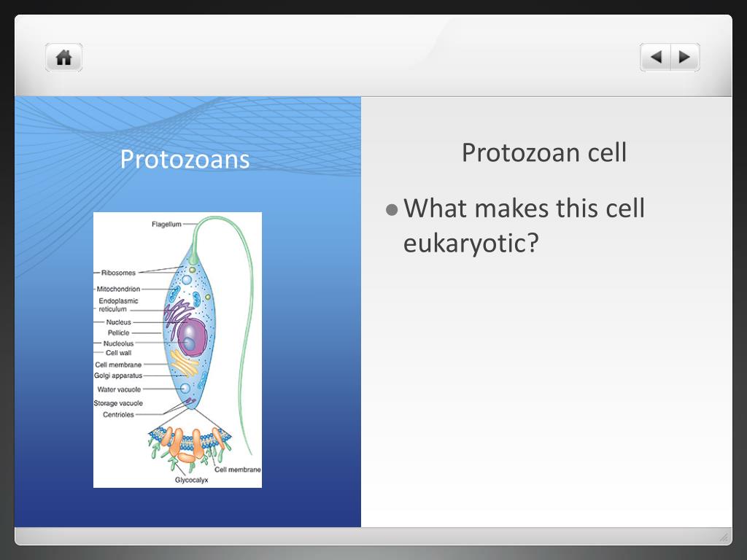Screen dimensions: 747x560
Task: Select the 'Protozoan cell' heading
Action: click(544, 153)
